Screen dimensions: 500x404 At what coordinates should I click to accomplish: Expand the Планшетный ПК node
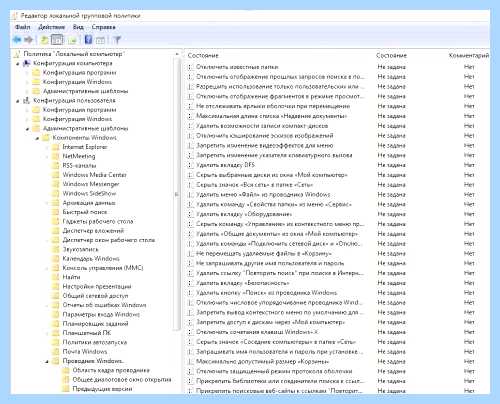click(47, 333)
